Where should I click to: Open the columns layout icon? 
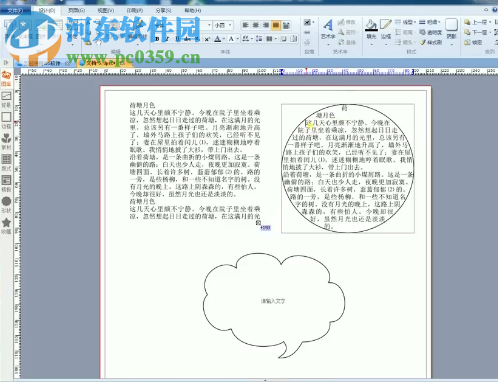[x=269, y=39]
